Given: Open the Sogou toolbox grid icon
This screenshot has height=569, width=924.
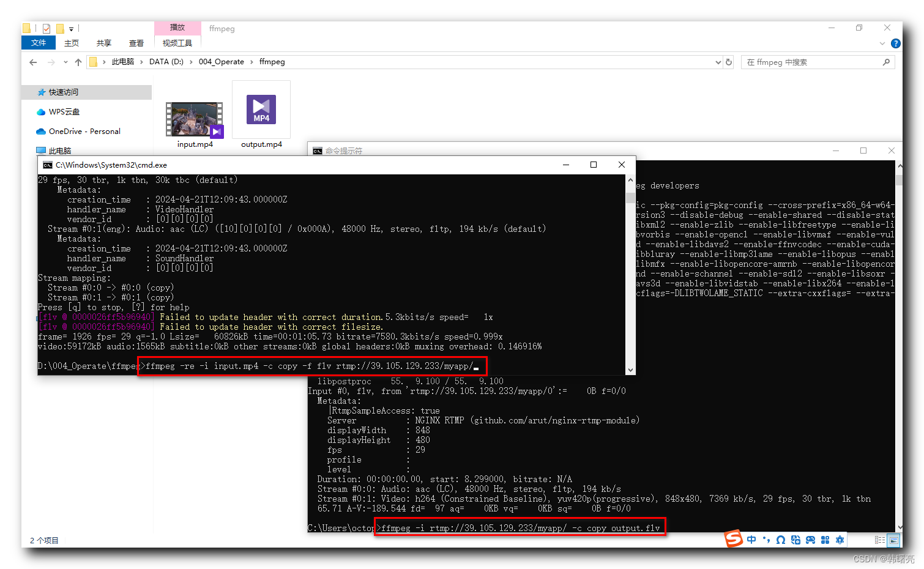Looking at the screenshot, I should click(x=825, y=540).
